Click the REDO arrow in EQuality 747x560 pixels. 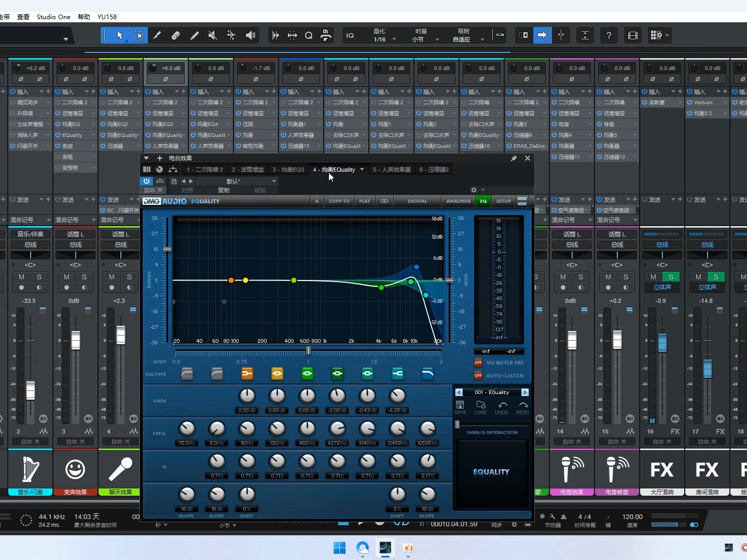522,407
